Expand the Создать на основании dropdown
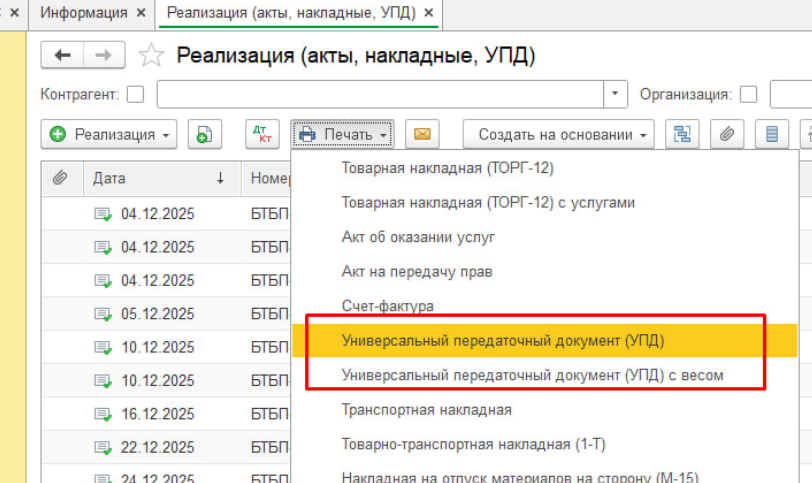This screenshot has width=812, height=483. [558, 134]
